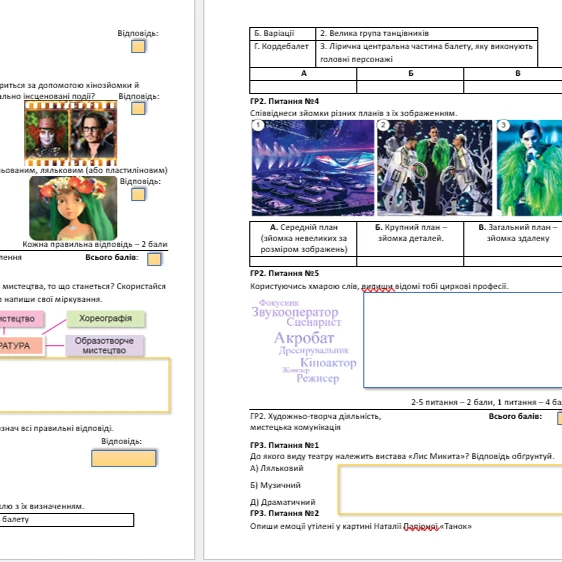Click the singer close-up photo numbered 3
The height and width of the screenshot is (562, 562).
point(529,168)
